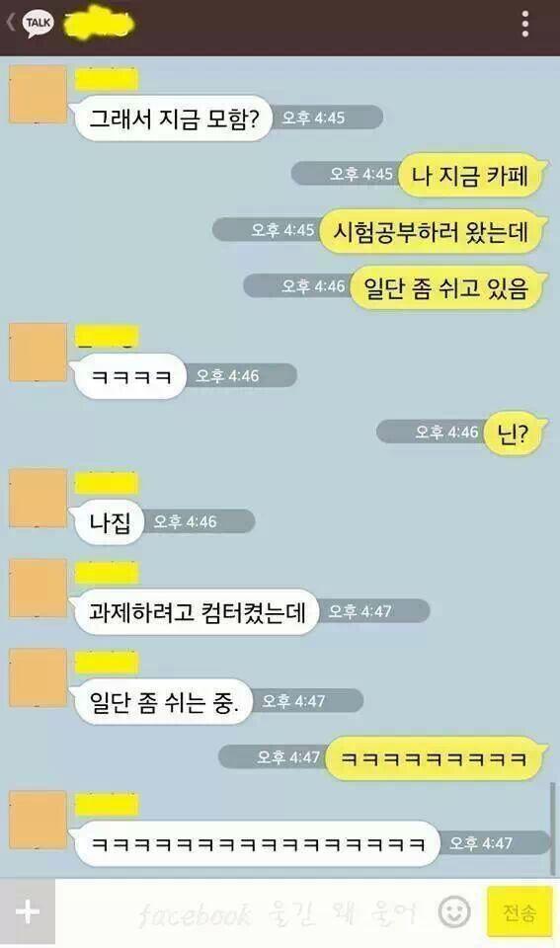Select the 일단 좀 쉬고 있음 bubble
This screenshot has height=948, width=560.
coord(447,287)
